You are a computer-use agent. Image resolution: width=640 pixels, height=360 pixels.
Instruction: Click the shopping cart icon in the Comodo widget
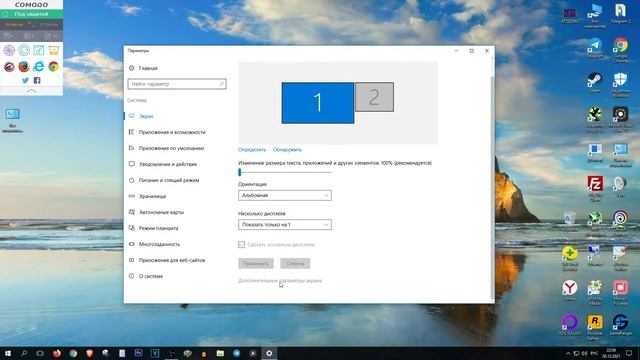[53, 50]
